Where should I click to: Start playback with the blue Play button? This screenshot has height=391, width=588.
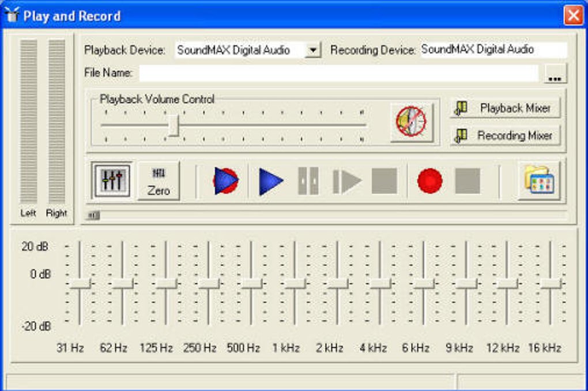(270, 181)
